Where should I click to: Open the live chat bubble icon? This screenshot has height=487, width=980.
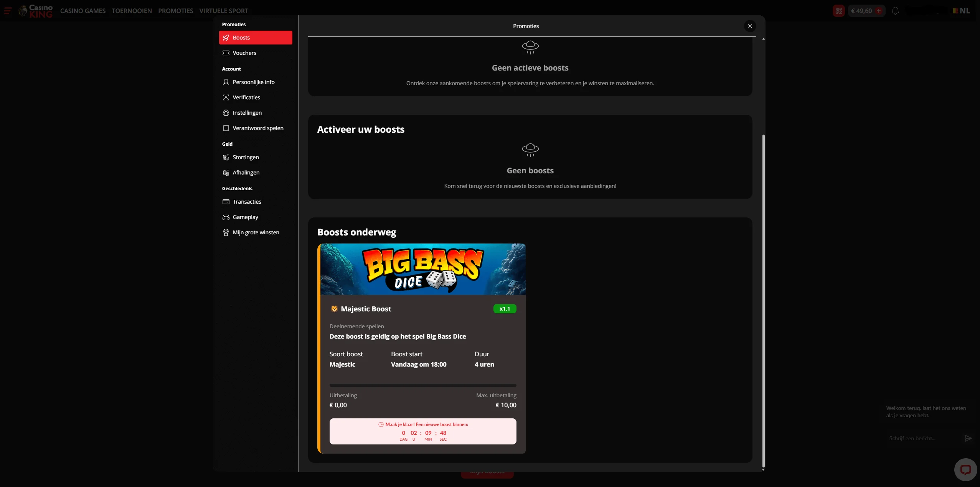[x=965, y=469]
